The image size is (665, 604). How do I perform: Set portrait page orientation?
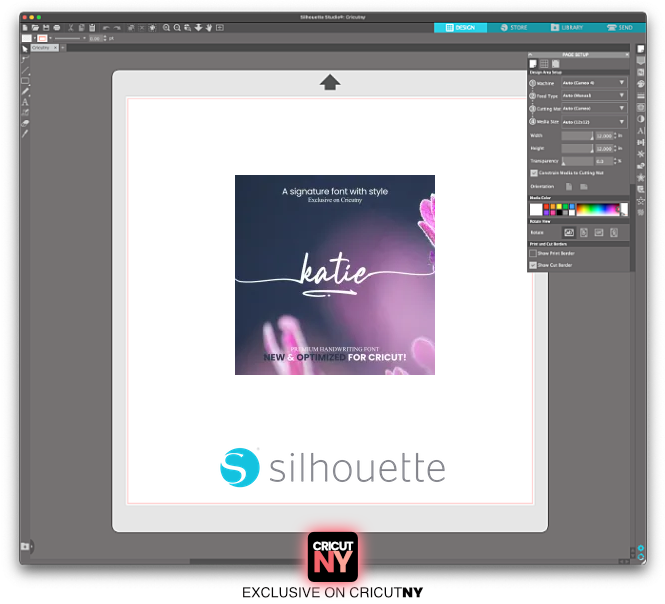(569, 187)
